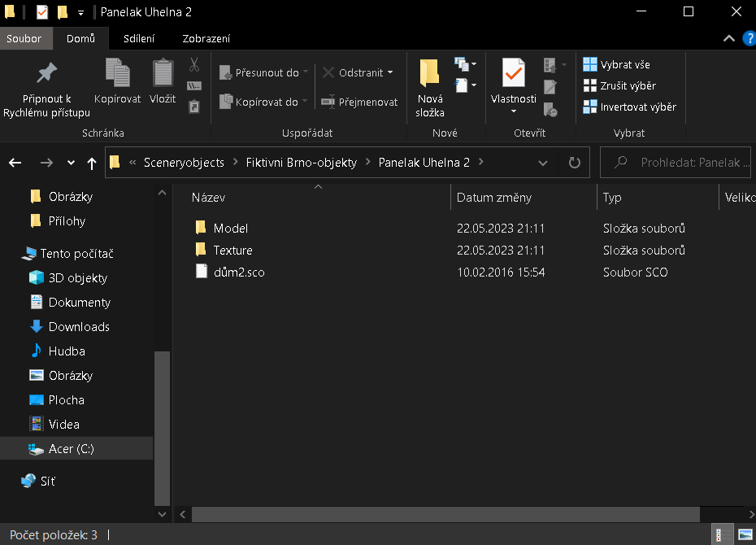Collapse the ribbon using the chevron

[x=728, y=38]
